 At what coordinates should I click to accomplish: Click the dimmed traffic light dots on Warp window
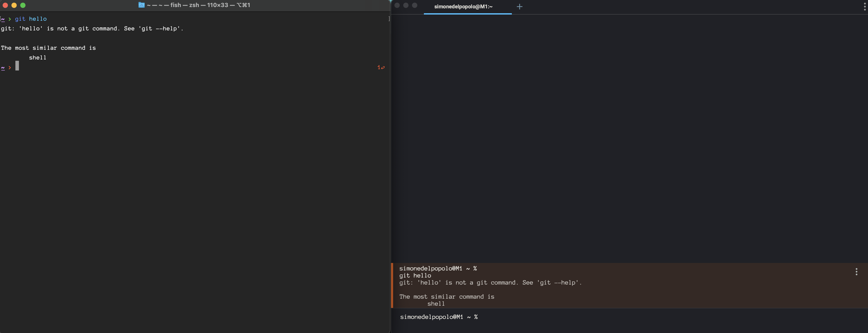406,6
